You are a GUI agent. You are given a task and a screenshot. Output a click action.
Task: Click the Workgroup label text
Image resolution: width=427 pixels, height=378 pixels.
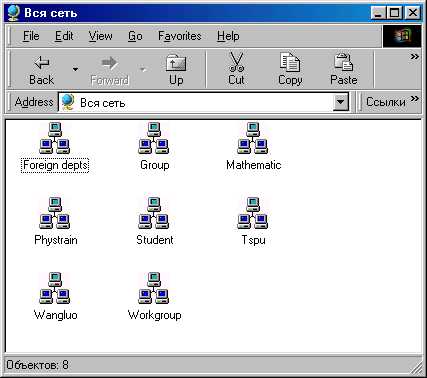(154, 315)
